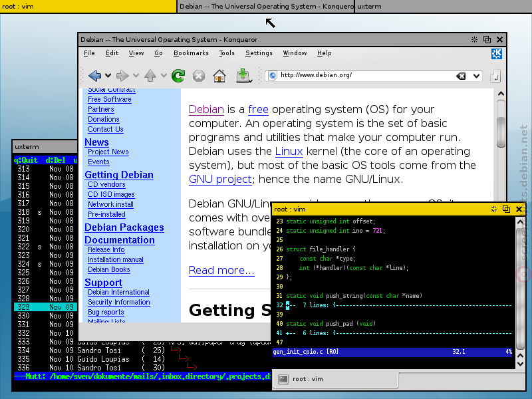
Task: Follow the 'Network install' link
Action: click(110, 204)
